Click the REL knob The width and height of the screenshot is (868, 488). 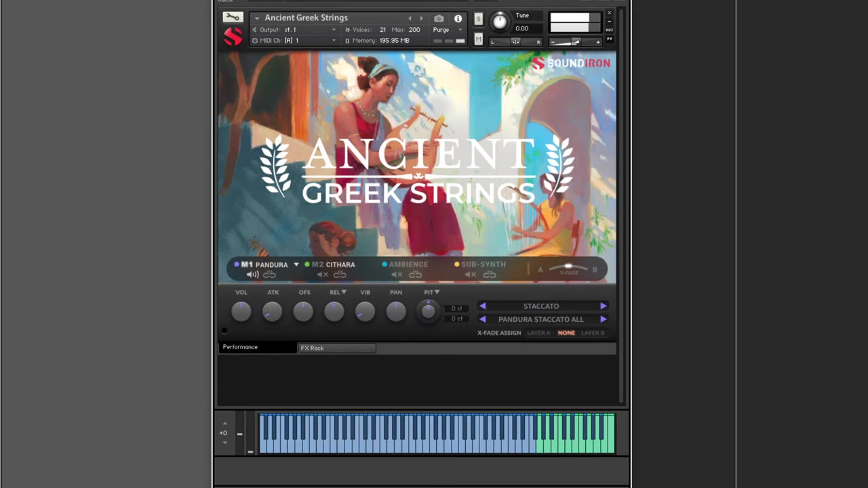point(334,311)
